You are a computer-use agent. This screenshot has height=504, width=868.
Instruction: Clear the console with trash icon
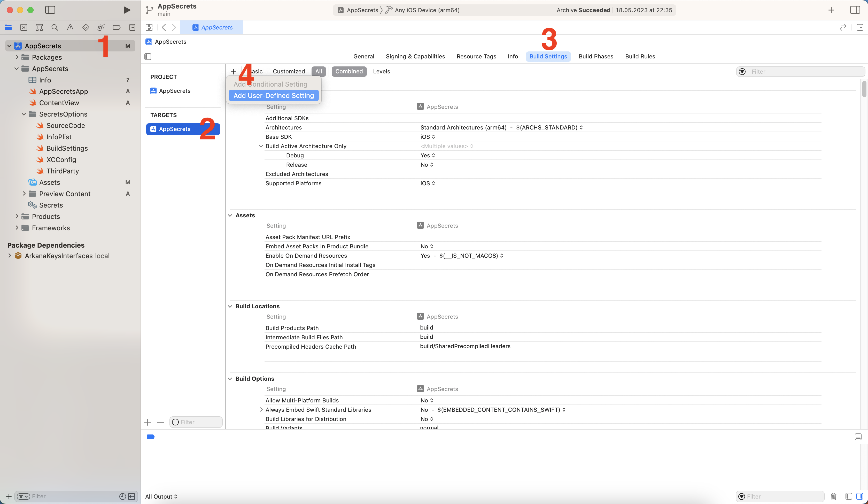click(834, 496)
